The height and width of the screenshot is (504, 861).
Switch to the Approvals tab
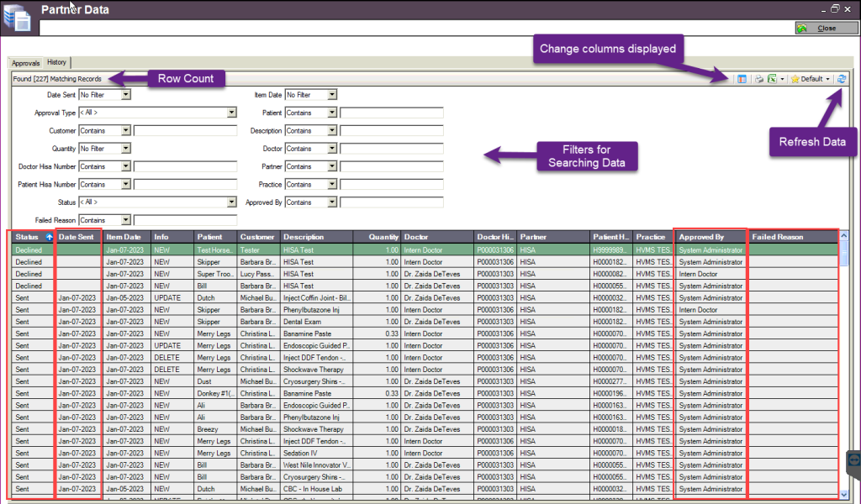tap(25, 62)
